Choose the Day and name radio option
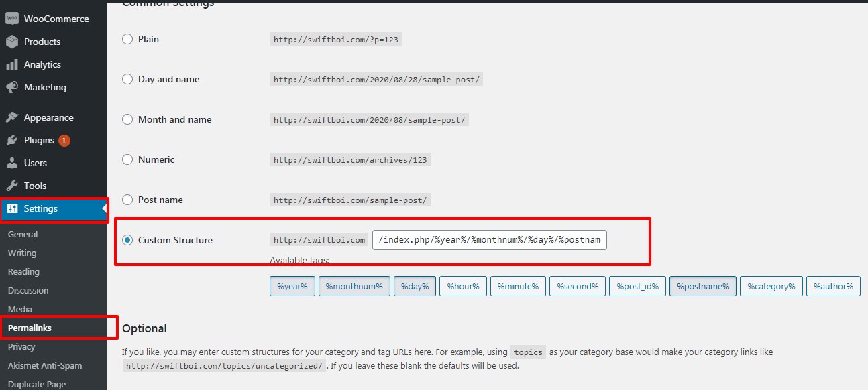Screen dimensions: 868x390 (x=127, y=79)
